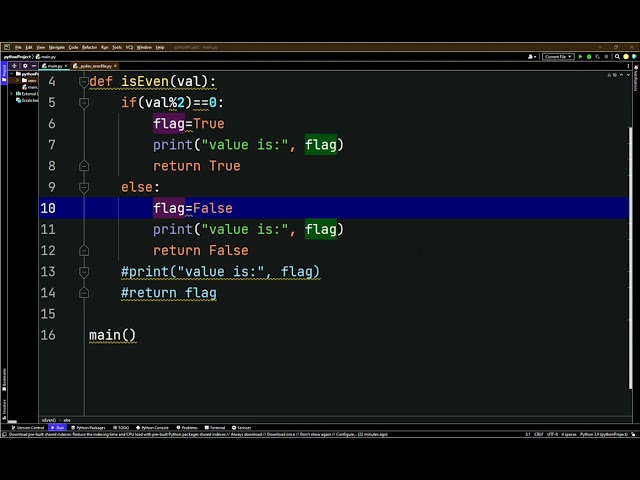The width and height of the screenshot is (640, 480).
Task: Open the Tools menu
Action: point(117,47)
